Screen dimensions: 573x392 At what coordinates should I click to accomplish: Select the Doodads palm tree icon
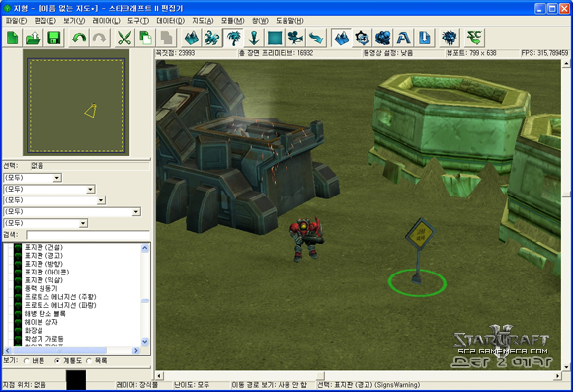tap(233, 38)
